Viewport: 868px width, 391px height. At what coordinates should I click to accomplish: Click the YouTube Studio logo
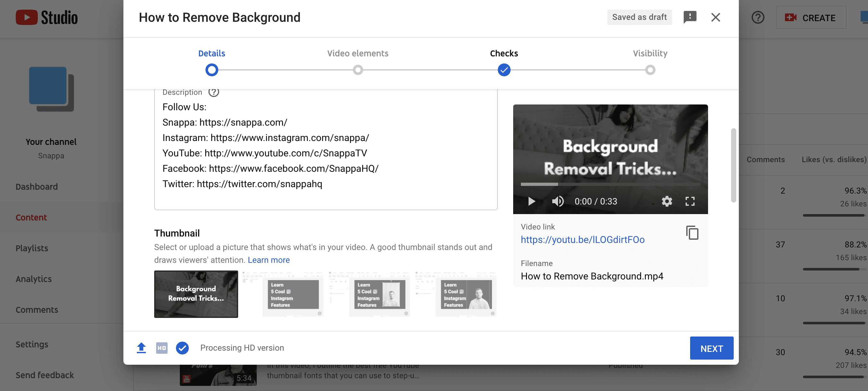pyautogui.click(x=46, y=18)
